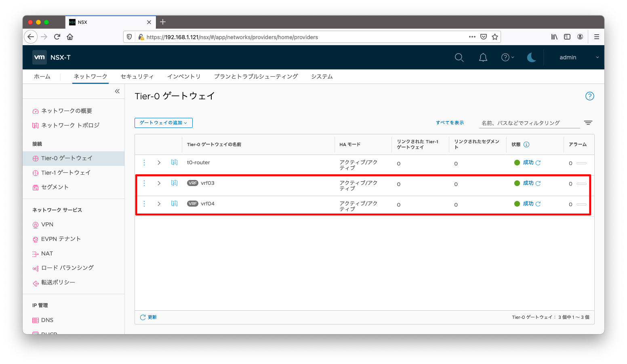Image resolution: width=627 pixels, height=364 pixels.
Task: Click the vrf03 gateway name
Action: [208, 183]
